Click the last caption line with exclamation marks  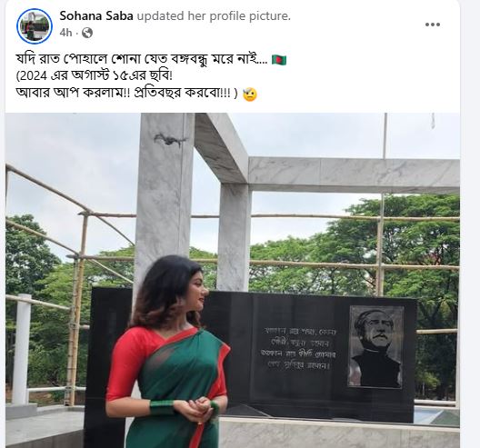coord(126,93)
